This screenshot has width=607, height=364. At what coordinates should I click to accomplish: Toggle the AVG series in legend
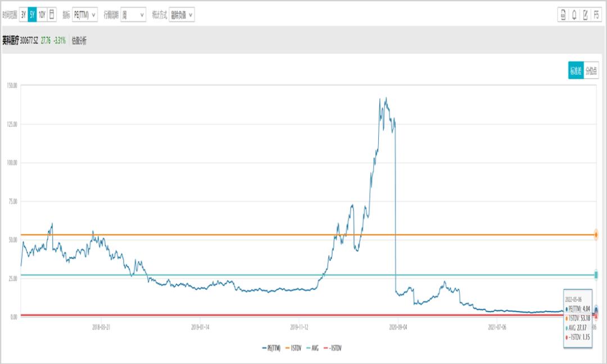[x=312, y=348]
